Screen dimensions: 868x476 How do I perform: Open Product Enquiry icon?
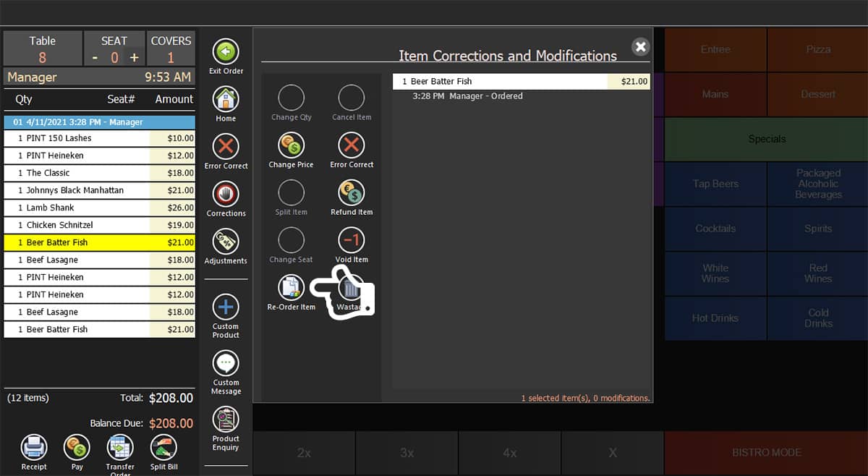(x=226, y=420)
